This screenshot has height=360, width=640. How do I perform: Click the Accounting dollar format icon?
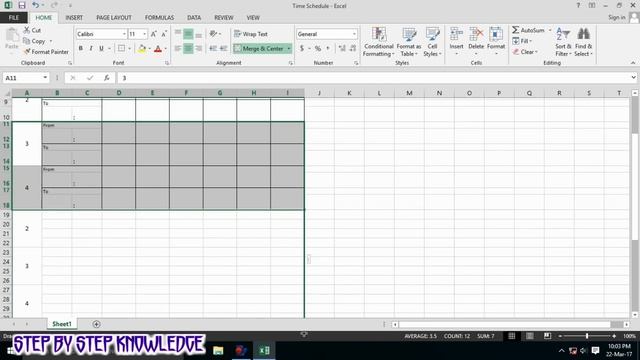(x=302, y=49)
